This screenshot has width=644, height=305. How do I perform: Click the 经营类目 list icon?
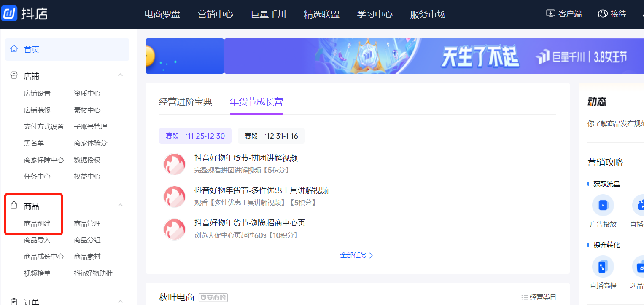[525, 297]
